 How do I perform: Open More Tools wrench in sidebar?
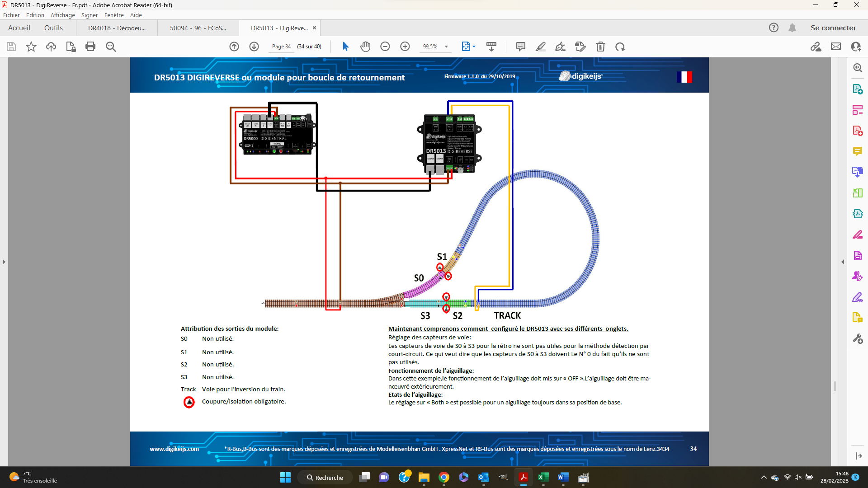[858, 339]
